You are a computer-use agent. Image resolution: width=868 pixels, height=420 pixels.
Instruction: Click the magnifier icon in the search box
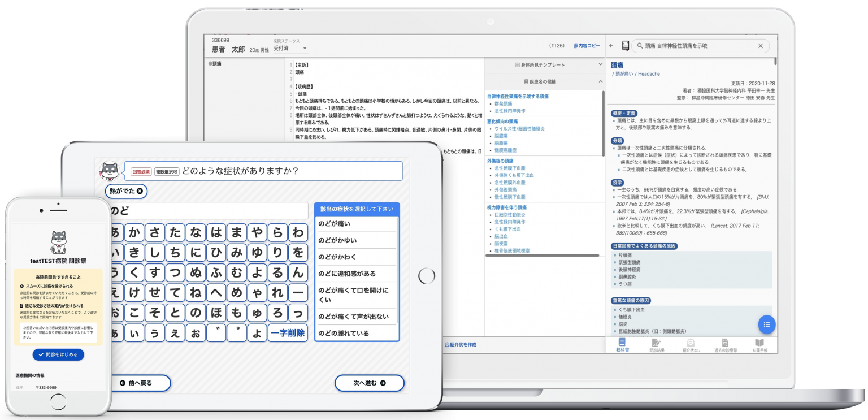coord(639,46)
